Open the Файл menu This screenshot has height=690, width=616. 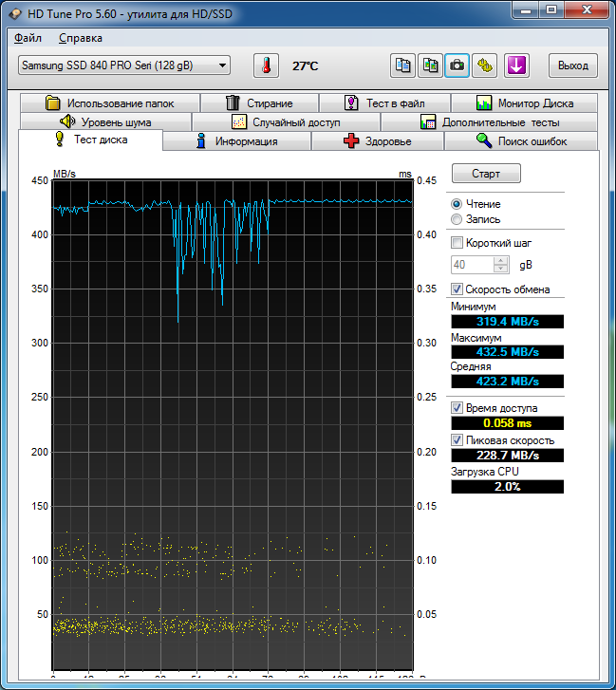point(28,38)
